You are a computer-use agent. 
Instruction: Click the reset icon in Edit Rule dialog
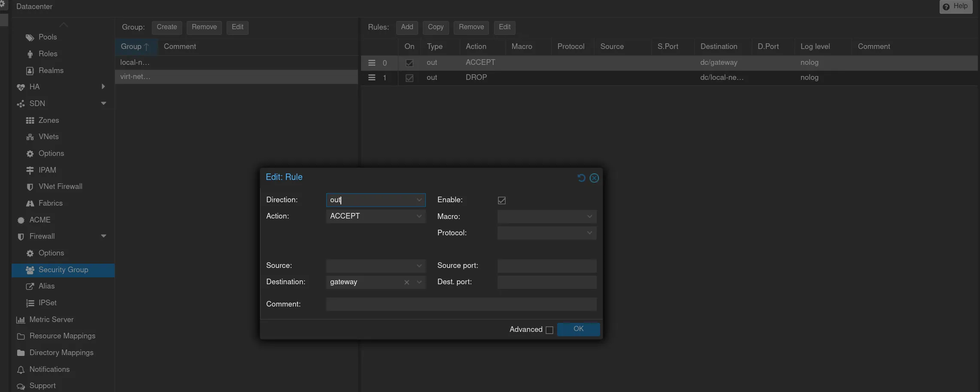coord(581,178)
